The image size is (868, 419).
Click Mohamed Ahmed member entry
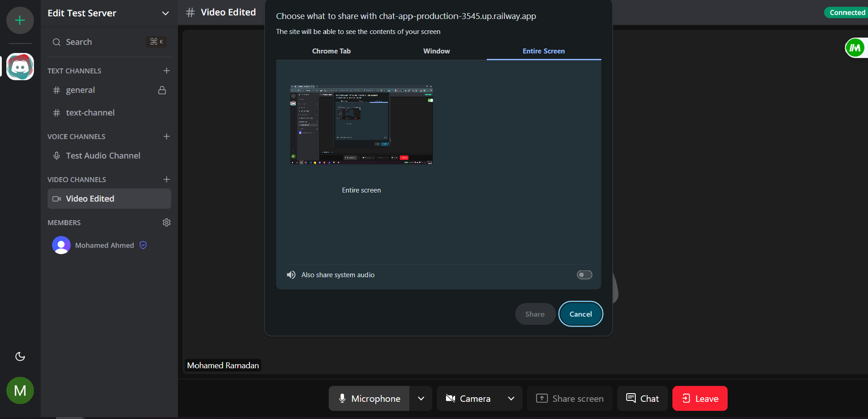click(x=109, y=245)
